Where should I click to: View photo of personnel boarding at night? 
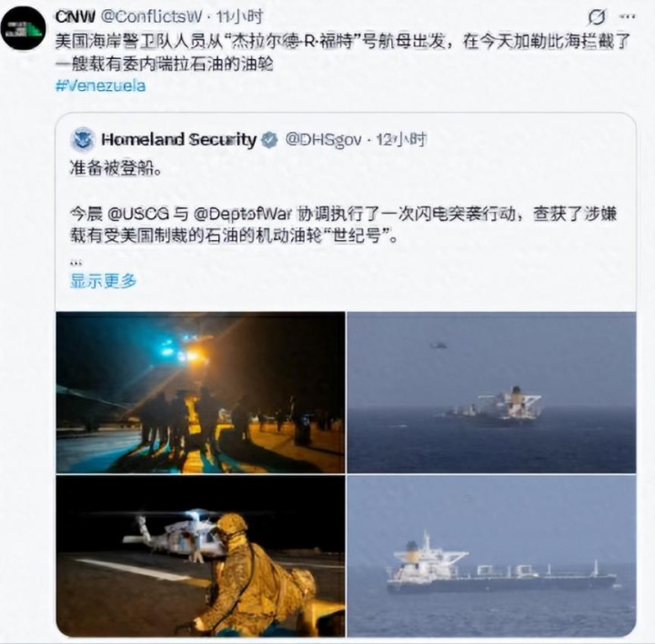[x=200, y=392]
